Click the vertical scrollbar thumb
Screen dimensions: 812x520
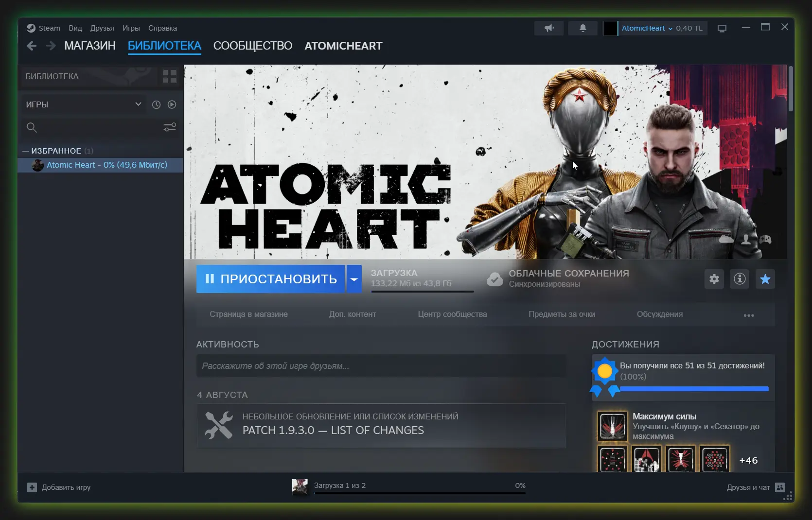(791, 89)
